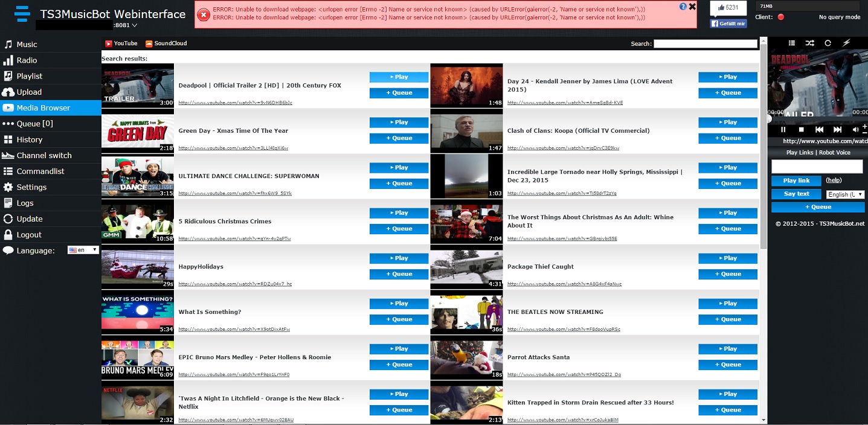
Task: Open the Music section icon in sidebar
Action: click(x=8, y=45)
